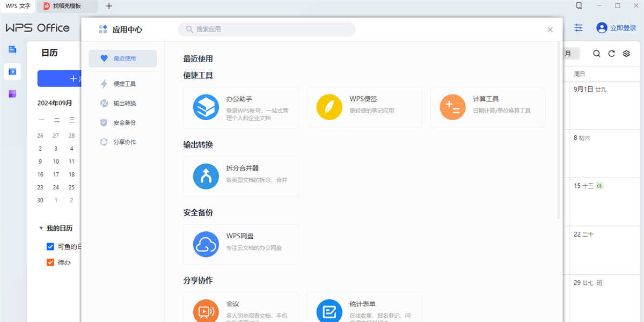Open the 办公助手 card title
The height and width of the screenshot is (322, 644).
coord(239,99)
